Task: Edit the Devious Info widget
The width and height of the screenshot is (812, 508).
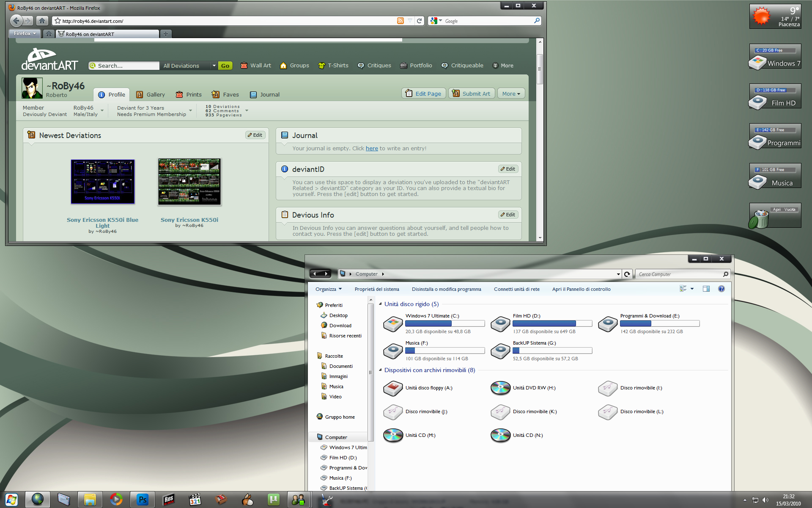Action: 508,215
